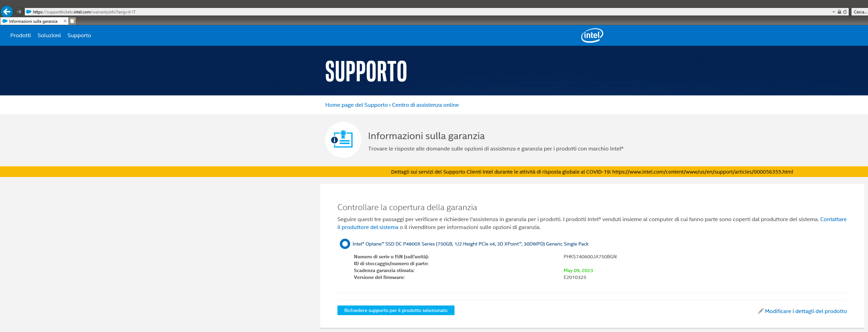This screenshot has width=868, height=332.
Task: Click the site favicon in address bar
Action: tap(29, 12)
